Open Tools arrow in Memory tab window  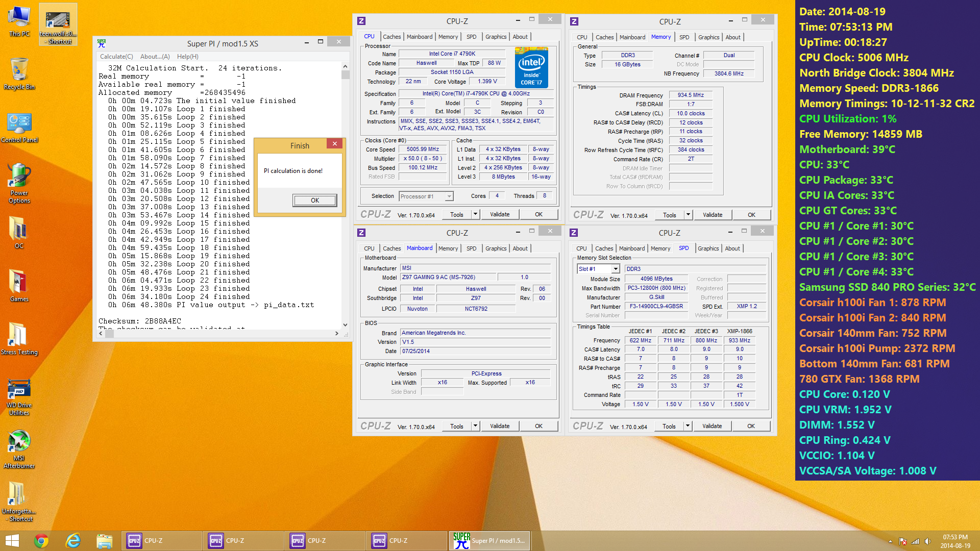[x=688, y=215]
